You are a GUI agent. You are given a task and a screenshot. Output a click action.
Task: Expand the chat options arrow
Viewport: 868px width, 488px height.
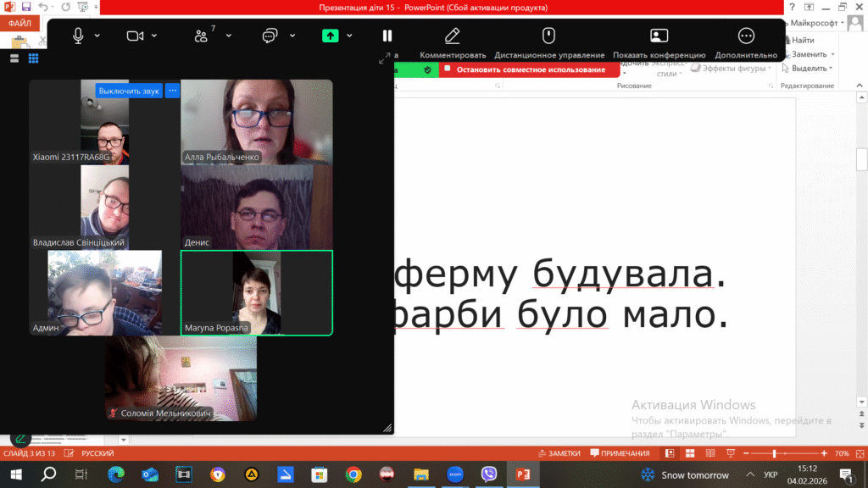(292, 36)
